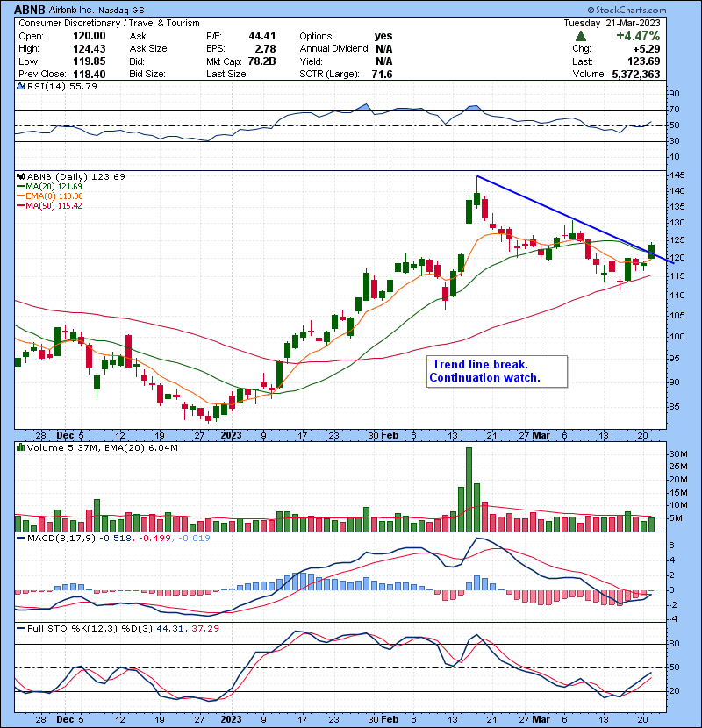
Task: Click the Volume 5.37M, EMA(20) 6.04M label
Action: click(102, 448)
